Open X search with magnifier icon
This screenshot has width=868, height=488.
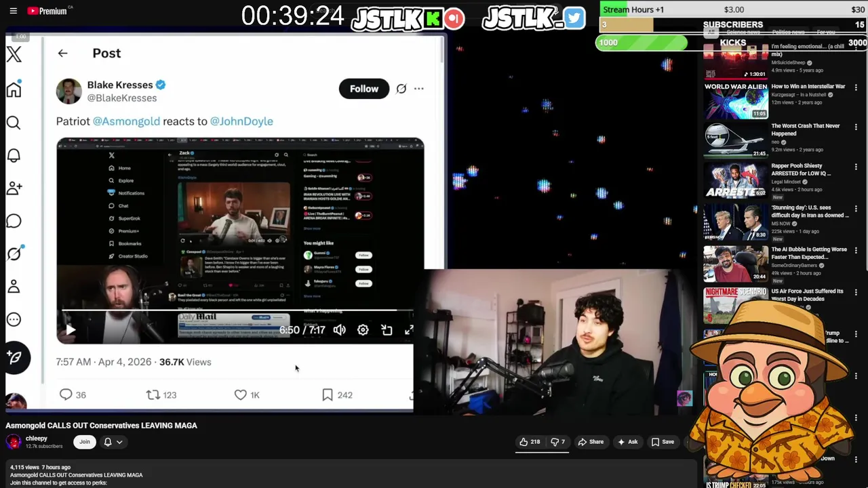point(14,123)
